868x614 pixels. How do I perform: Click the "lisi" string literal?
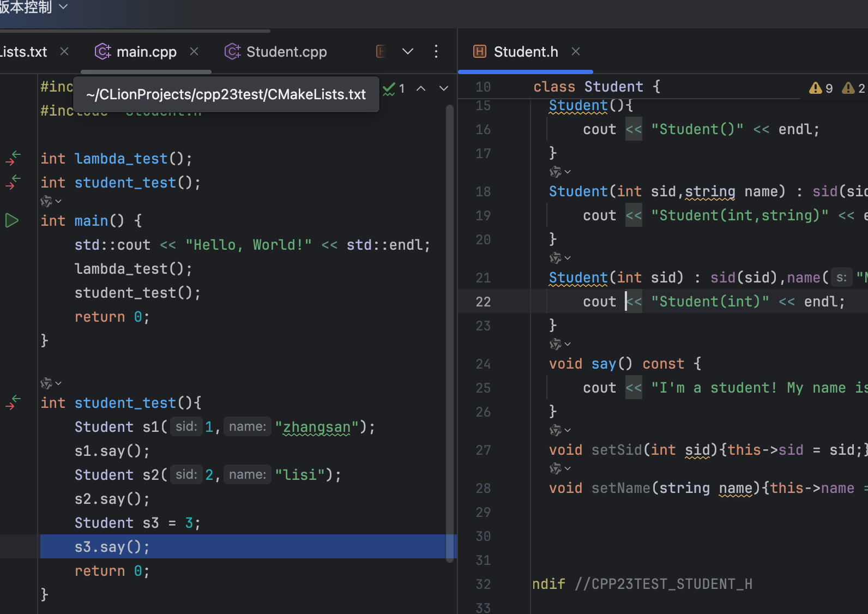(x=300, y=475)
